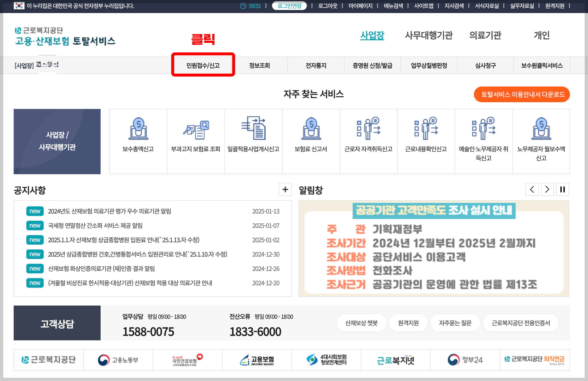
Task: Click the 로그아웃 link
Action: coord(328,6)
